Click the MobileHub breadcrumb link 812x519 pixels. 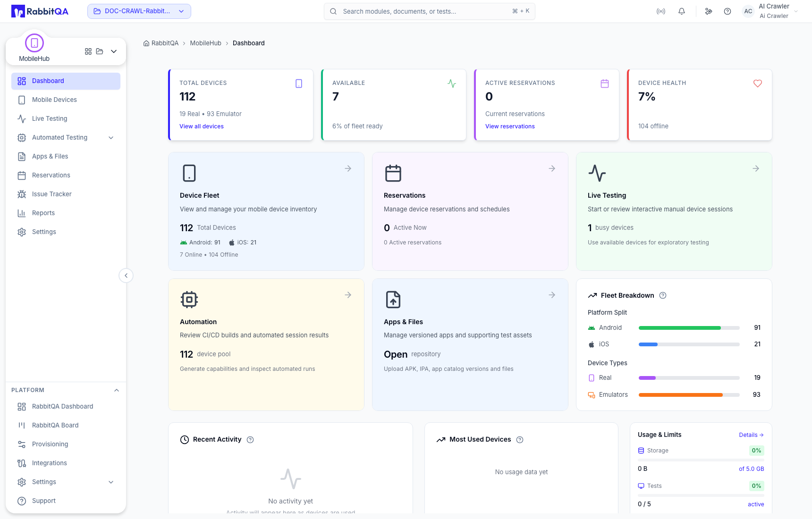pyautogui.click(x=205, y=43)
